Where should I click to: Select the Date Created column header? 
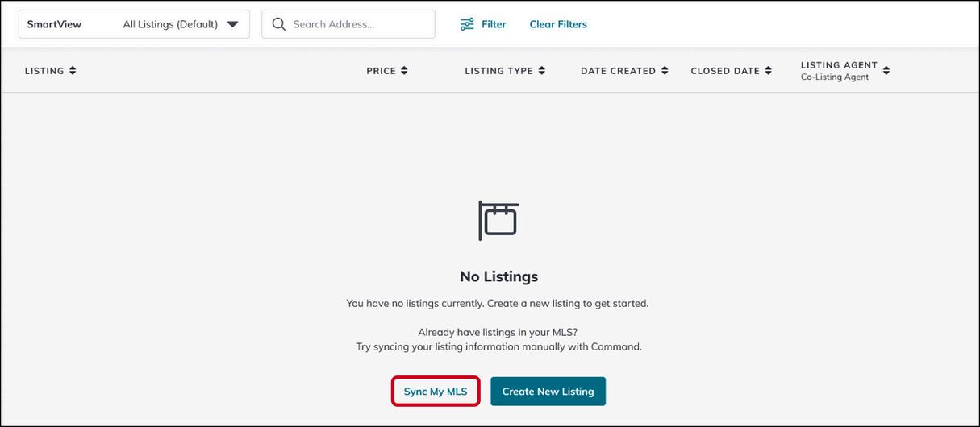(618, 71)
